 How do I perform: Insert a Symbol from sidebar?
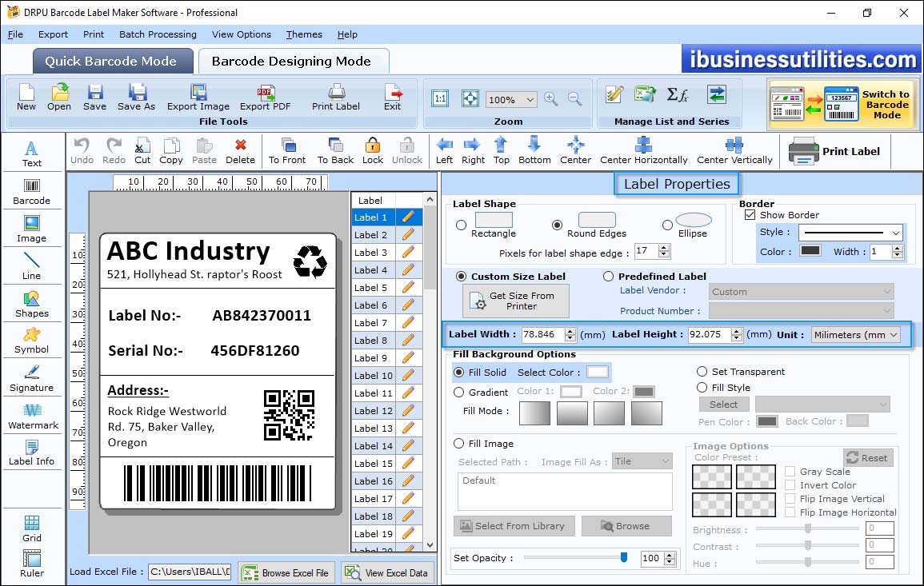click(x=32, y=341)
